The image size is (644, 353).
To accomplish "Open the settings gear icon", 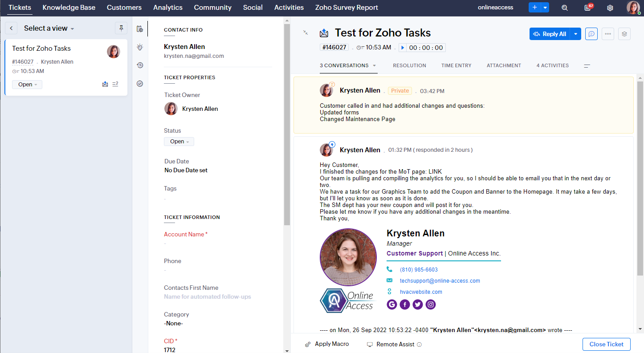I will pos(610,8).
